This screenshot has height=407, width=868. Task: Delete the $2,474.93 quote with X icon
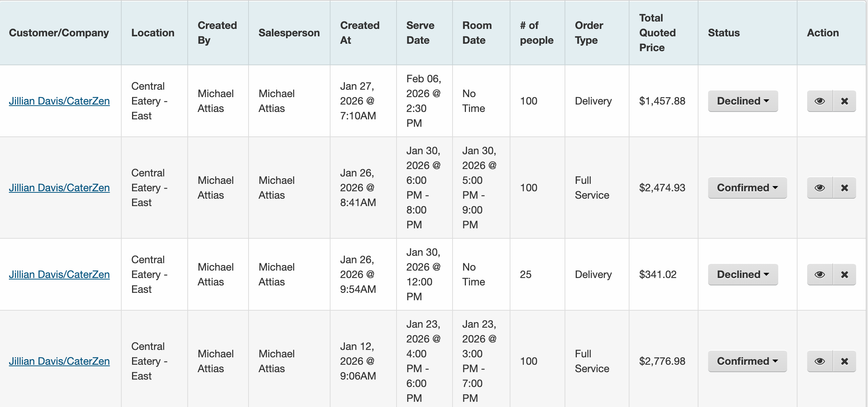845,188
